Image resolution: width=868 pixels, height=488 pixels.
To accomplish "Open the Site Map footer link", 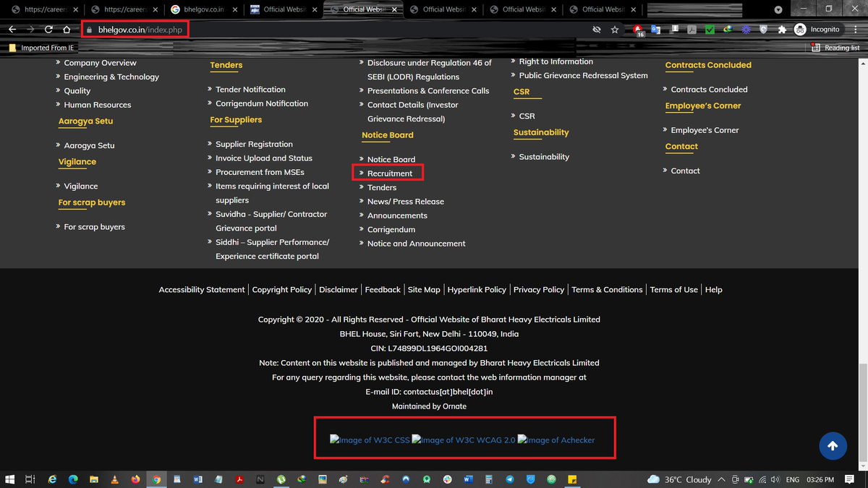I will pos(424,290).
